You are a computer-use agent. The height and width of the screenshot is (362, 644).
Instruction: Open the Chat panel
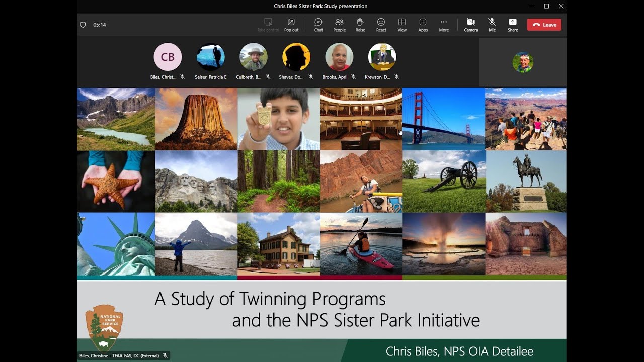pyautogui.click(x=318, y=25)
